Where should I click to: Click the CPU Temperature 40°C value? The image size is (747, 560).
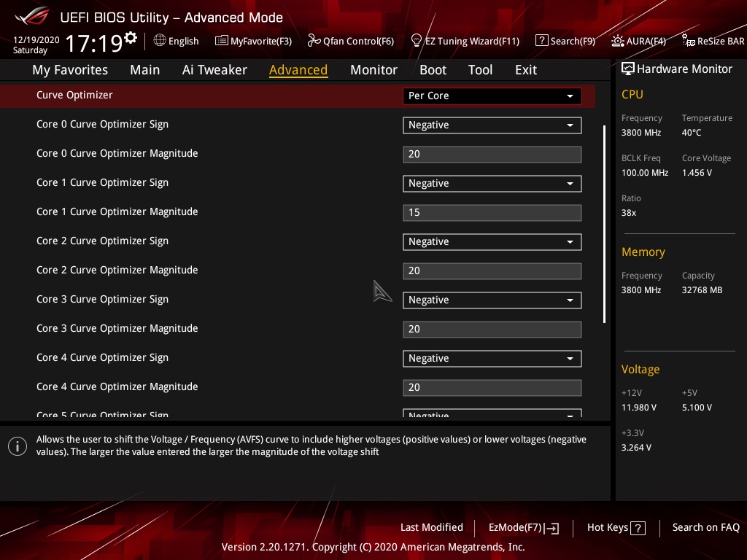[x=692, y=133]
